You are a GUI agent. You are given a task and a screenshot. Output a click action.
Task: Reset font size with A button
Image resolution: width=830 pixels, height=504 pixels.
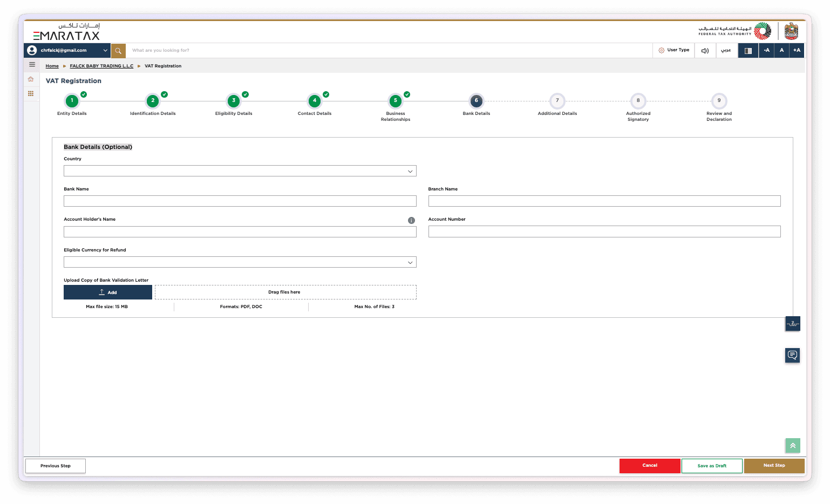coord(781,50)
